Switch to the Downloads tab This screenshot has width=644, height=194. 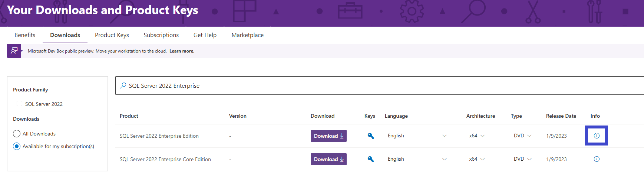point(65,35)
